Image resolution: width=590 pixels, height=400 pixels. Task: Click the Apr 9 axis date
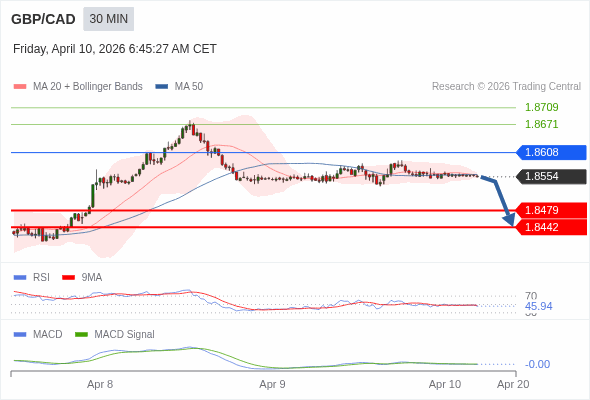point(272,385)
